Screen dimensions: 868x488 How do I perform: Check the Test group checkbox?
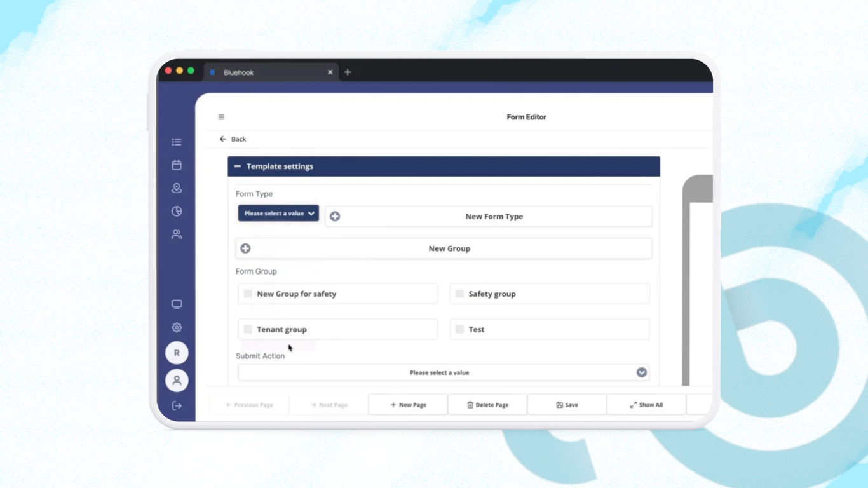click(x=459, y=329)
